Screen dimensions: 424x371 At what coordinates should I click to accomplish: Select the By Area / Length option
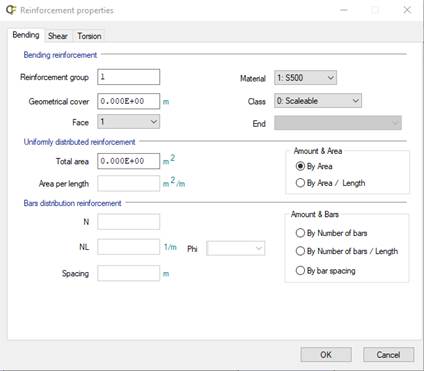330,183
